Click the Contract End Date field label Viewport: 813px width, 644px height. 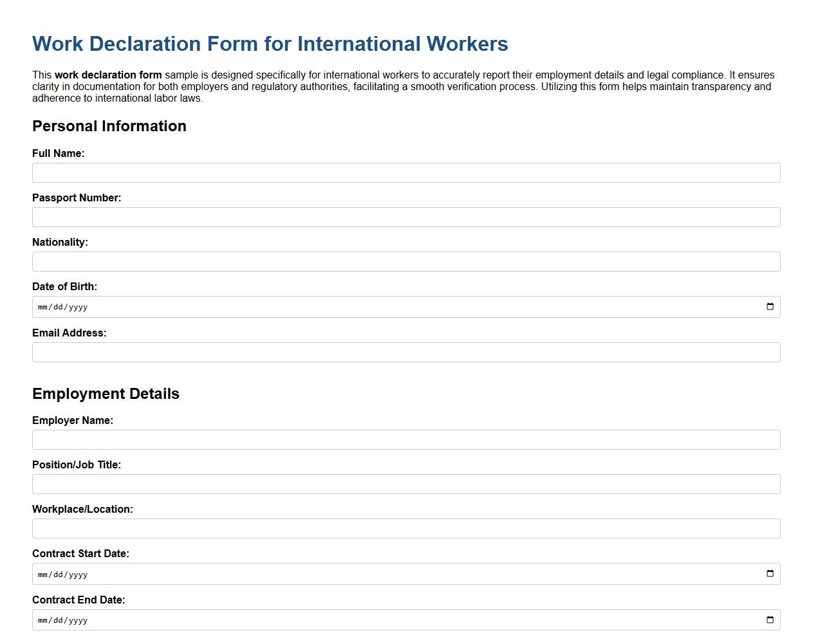click(78, 600)
